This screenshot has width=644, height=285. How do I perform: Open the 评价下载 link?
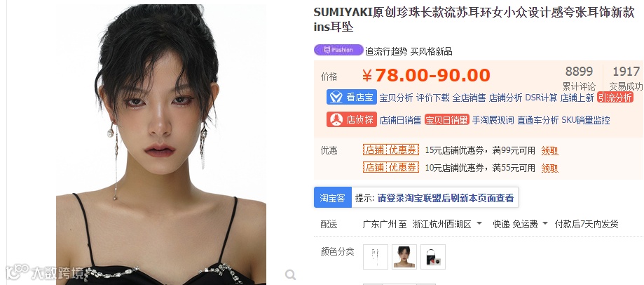[x=432, y=98]
